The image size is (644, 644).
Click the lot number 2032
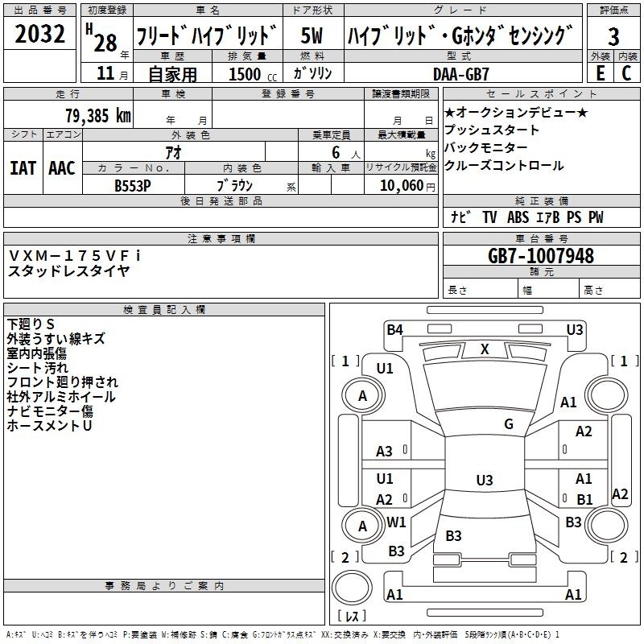pyautogui.click(x=40, y=36)
